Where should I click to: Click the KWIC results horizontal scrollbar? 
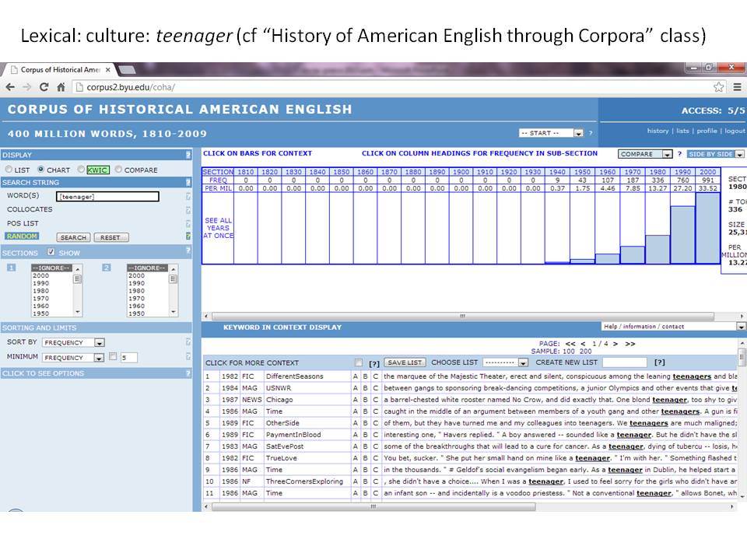point(373,506)
